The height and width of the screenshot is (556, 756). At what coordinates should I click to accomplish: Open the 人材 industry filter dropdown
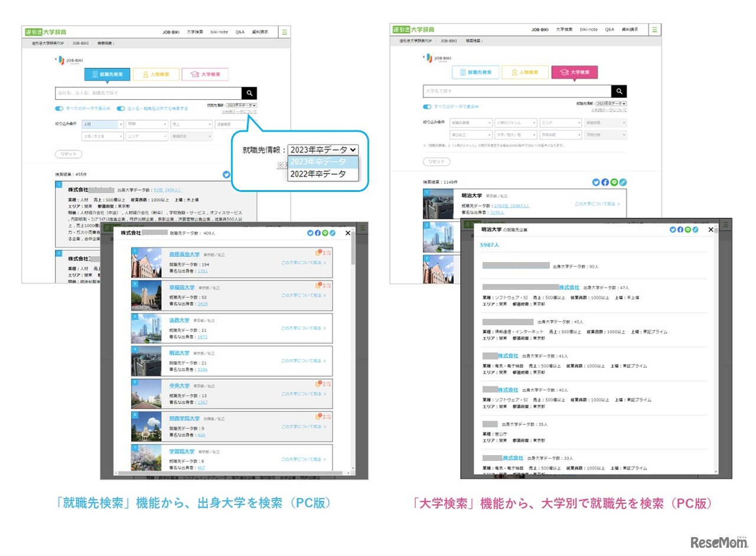tap(103, 125)
